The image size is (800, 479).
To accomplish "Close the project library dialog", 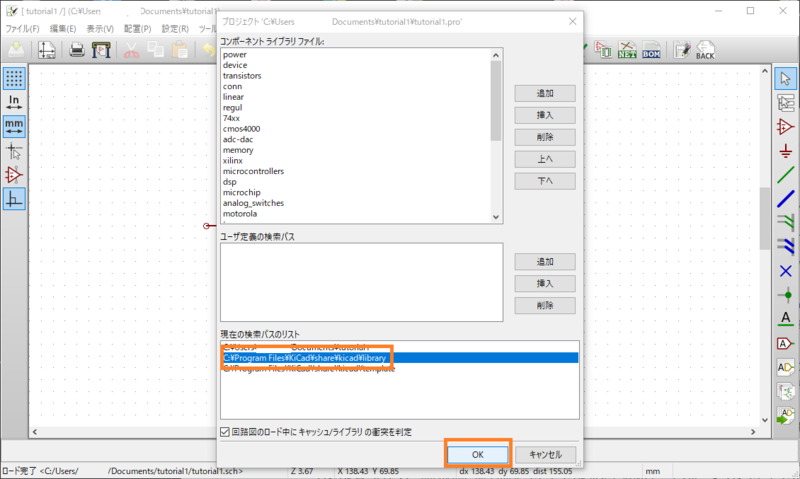I will [572, 21].
